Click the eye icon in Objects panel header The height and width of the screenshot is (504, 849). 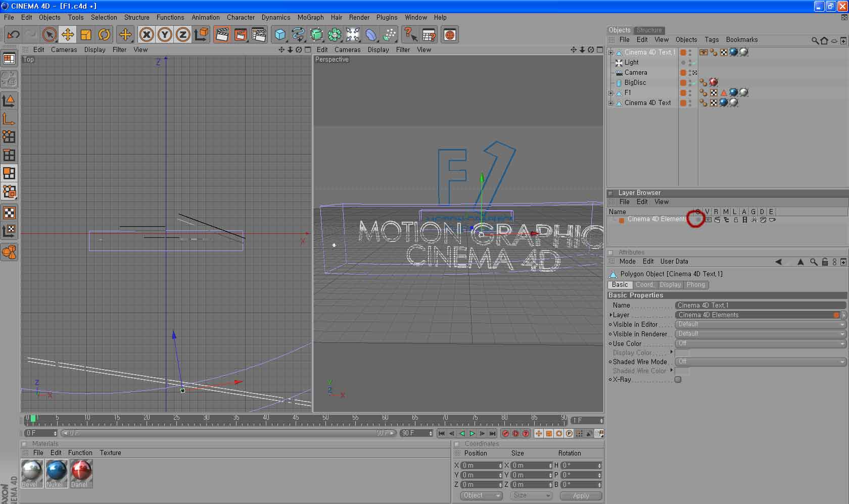834,41
